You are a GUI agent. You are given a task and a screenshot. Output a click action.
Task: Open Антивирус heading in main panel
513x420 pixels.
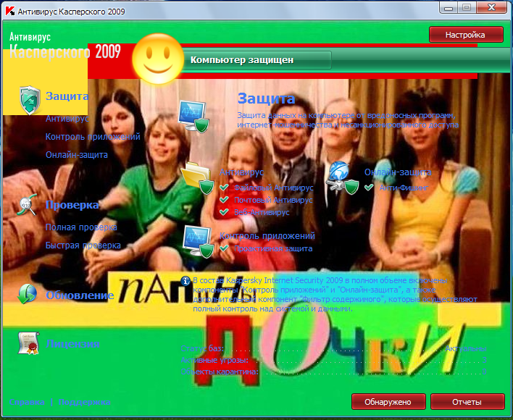241,172
